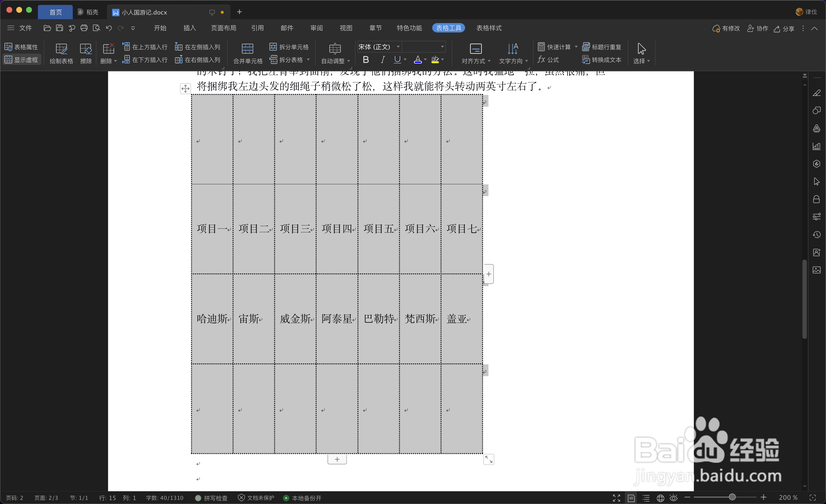Click the Share (分享) button
Image resolution: width=826 pixels, height=504 pixels.
click(x=784, y=29)
